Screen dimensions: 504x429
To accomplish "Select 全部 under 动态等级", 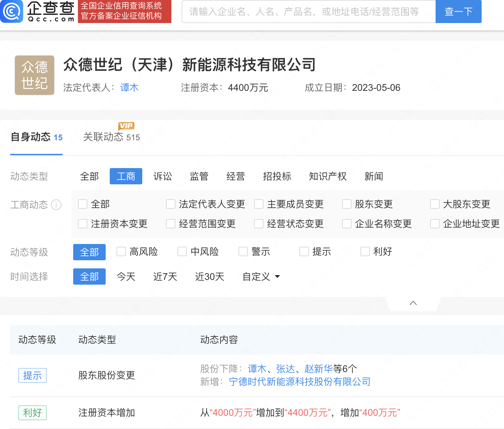I will [89, 252].
